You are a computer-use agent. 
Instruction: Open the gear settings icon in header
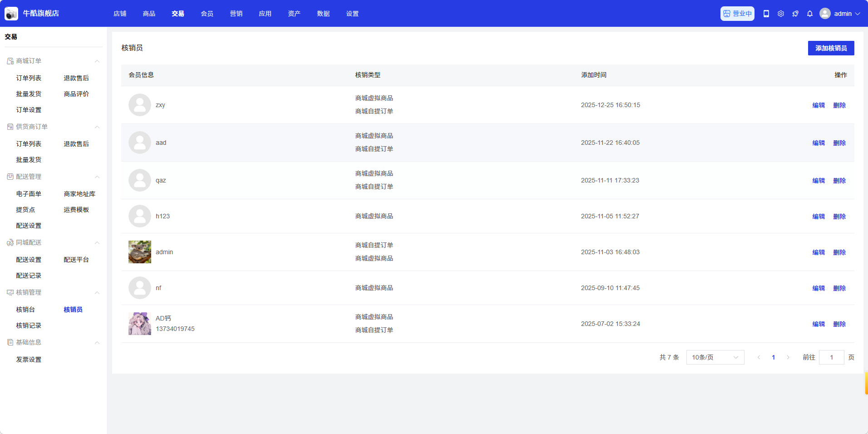(780, 14)
